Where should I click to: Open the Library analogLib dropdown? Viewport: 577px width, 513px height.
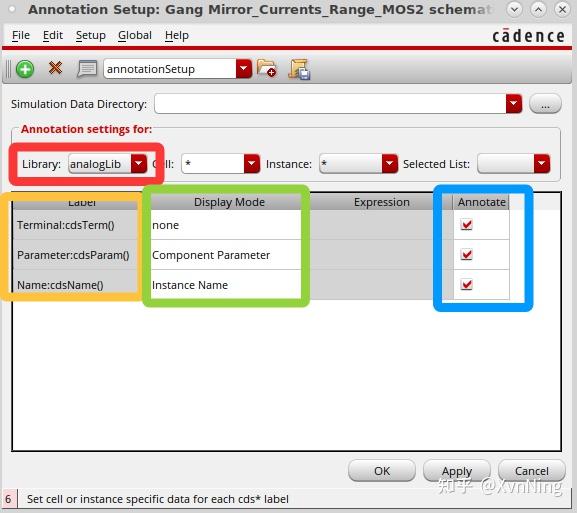click(x=139, y=164)
